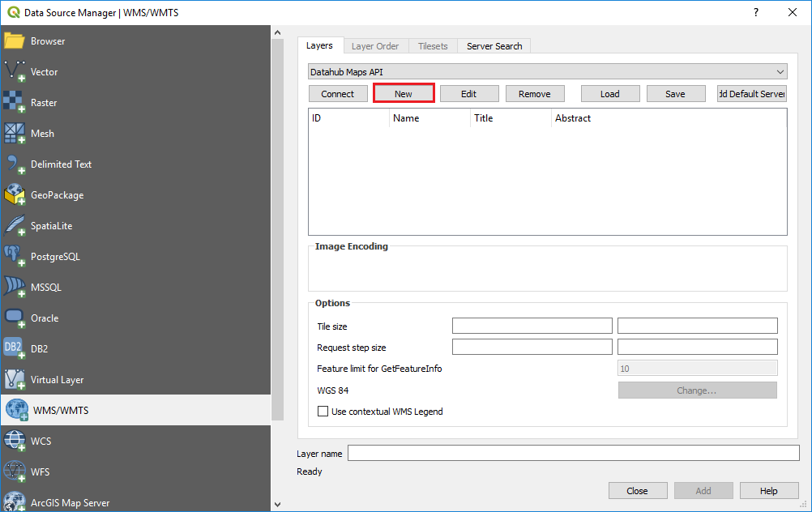Click the sidebar scrollbar down arrow
Image resolution: width=812 pixels, height=512 pixels.
pos(277,503)
